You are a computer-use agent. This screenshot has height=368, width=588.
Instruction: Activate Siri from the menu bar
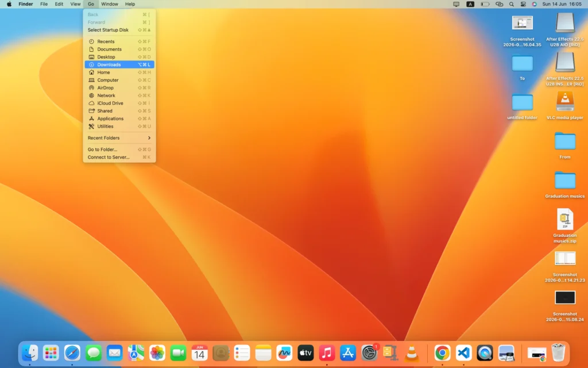(x=535, y=4)
